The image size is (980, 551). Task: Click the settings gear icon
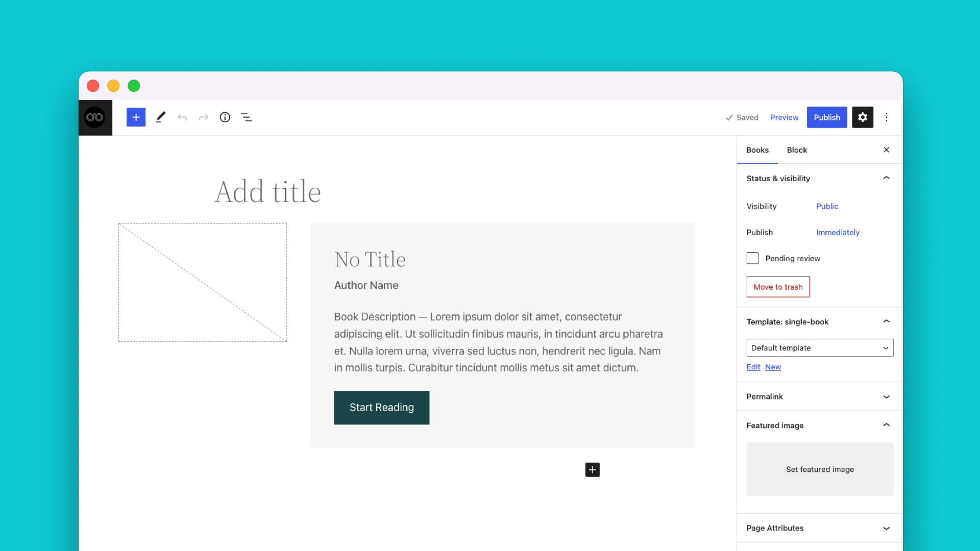point(862,117)
